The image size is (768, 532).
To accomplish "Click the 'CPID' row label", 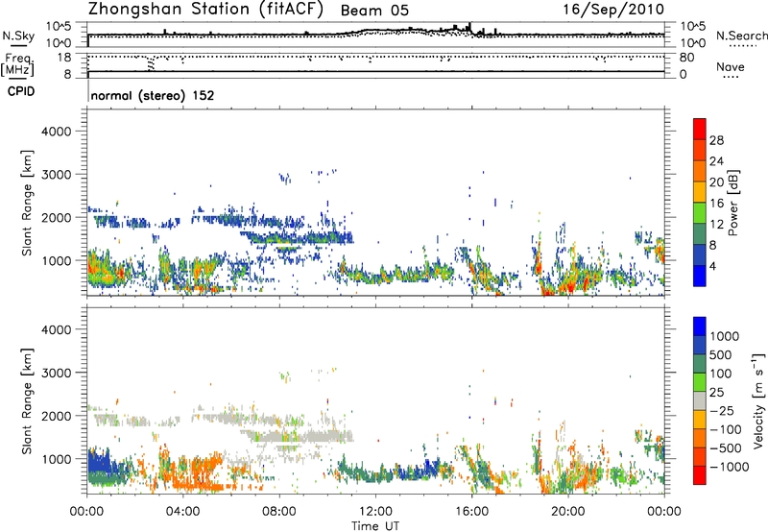I will click(x=21, y=91).
